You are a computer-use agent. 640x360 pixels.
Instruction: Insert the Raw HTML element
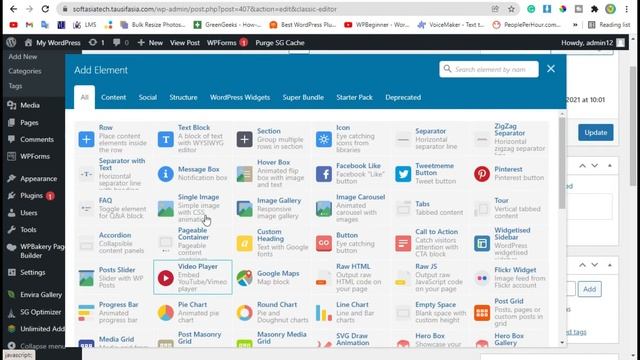pyautogui.click(x=351, y=278)
